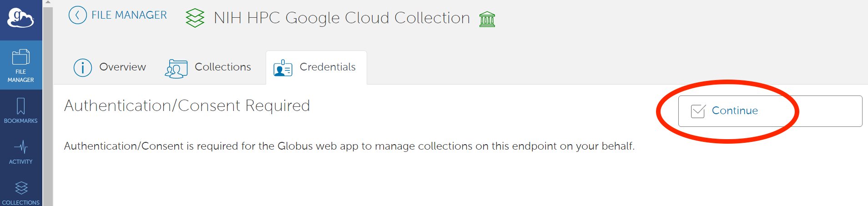Open Bookmarks in the left sidebar
This screenshot has height=206, width=868.
point(21,111)
